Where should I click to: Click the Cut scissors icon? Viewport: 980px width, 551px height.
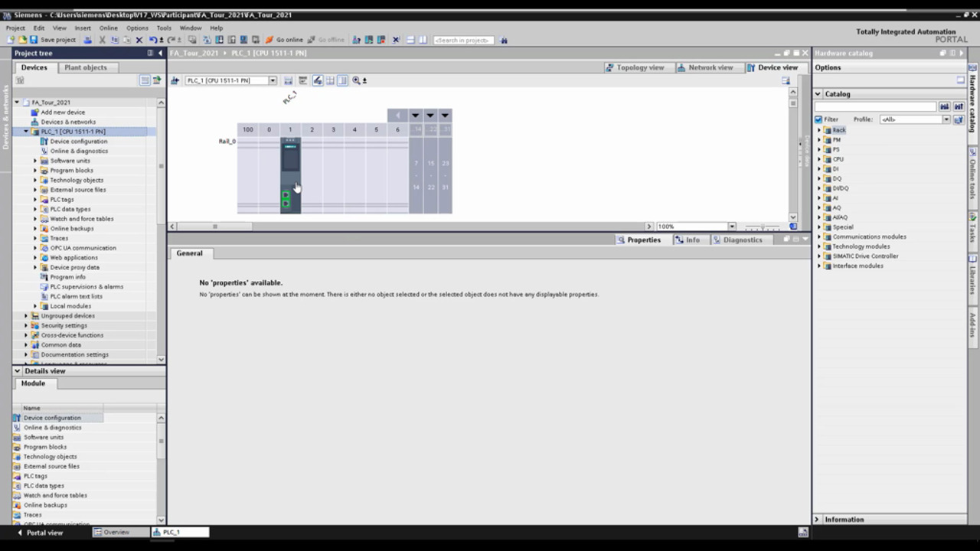(102, 40)
